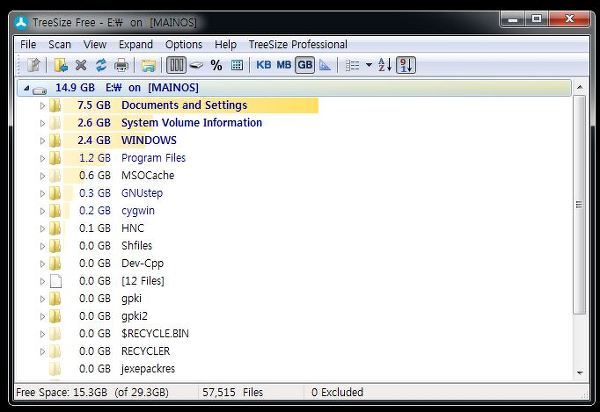Open the Scan menu
This screenshot has height=412, width=600.
click(60, 44)
